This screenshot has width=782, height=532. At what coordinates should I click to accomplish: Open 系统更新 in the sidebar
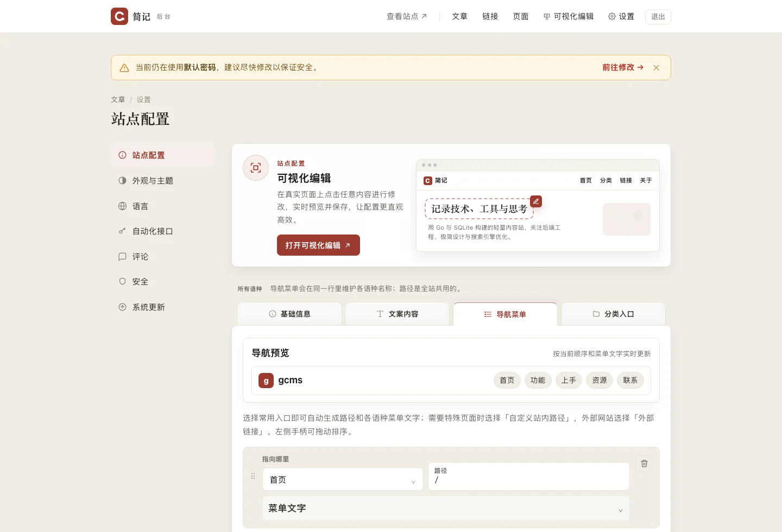point(163,307)
